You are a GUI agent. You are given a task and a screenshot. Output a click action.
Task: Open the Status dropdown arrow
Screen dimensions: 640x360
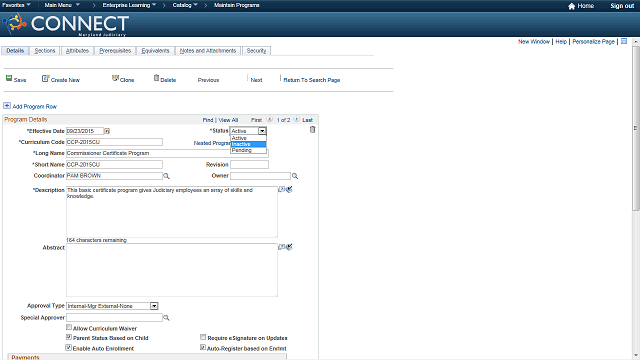[262, 131]
